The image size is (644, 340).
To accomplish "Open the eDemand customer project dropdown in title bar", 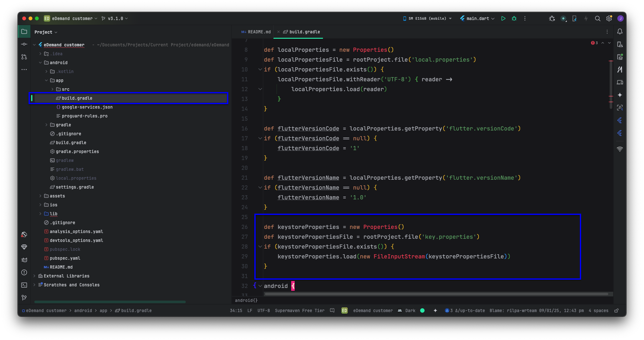I will [70, 18].
